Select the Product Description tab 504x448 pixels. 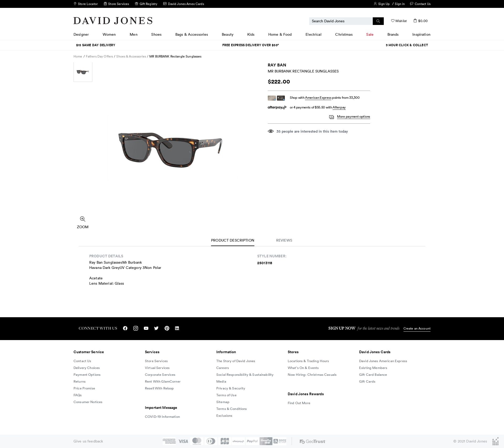tap(233, 240)
